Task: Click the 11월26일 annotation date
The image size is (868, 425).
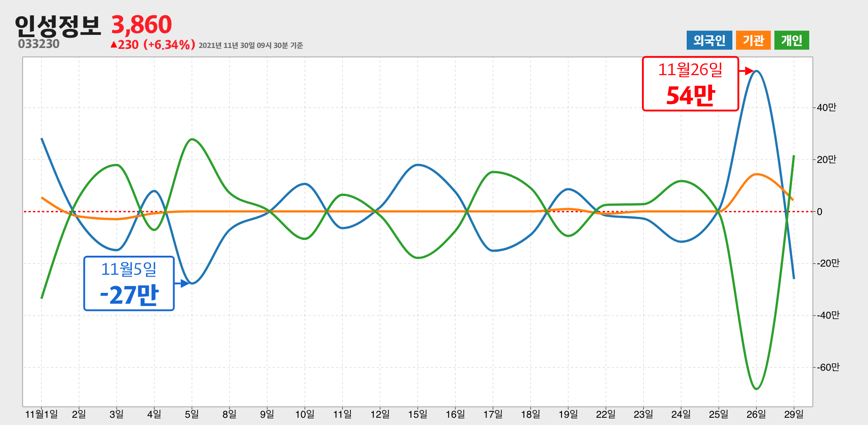Action: (690, 70)
